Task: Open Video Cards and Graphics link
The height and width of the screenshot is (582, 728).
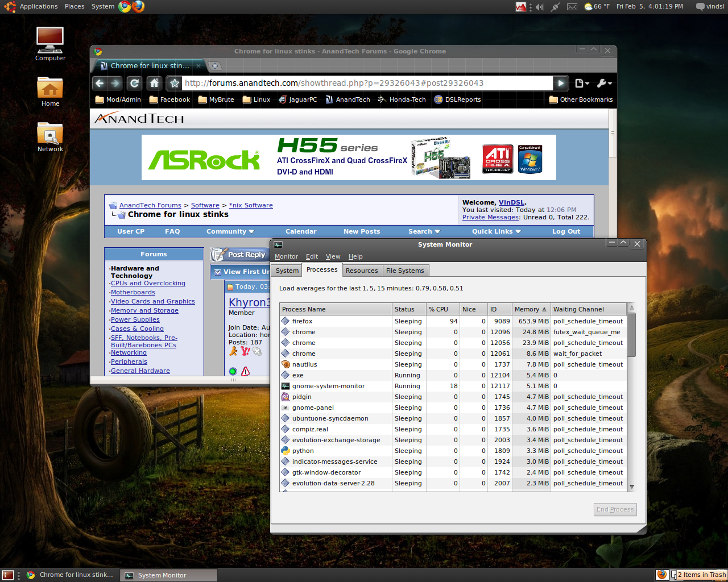Action: 152,301
